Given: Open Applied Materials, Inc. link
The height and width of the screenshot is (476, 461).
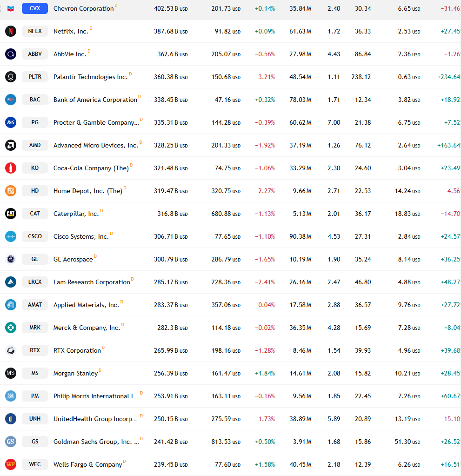Looking at the screenshot, I should click(x=86, y=305).
